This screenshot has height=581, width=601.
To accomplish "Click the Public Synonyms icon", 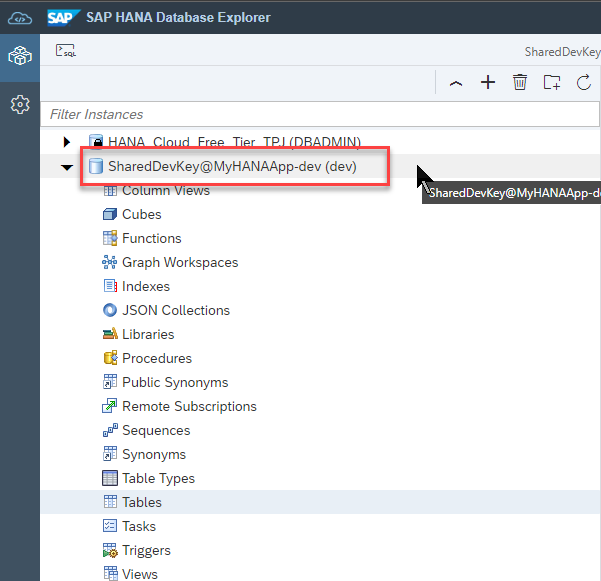I will tap(110, 382).
